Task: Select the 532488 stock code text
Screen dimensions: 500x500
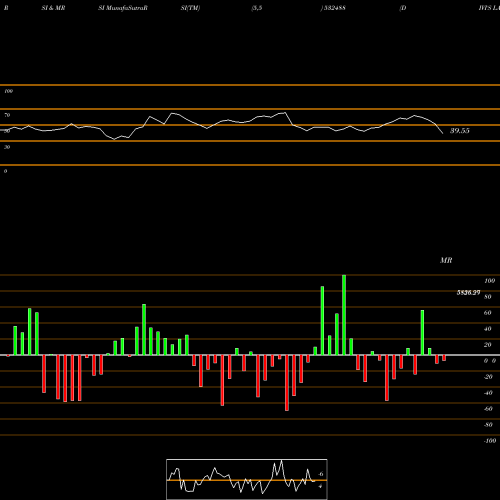Action: [x=334, y=8]
